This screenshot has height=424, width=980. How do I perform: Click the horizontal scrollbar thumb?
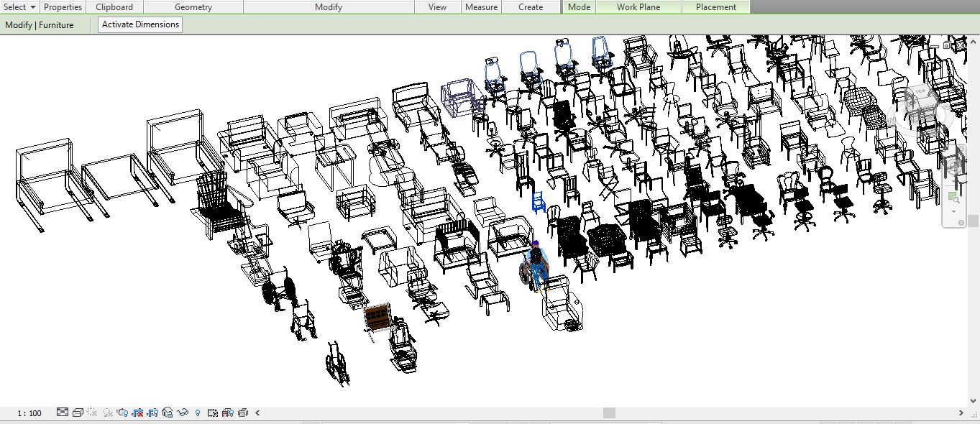pos(609,413)
